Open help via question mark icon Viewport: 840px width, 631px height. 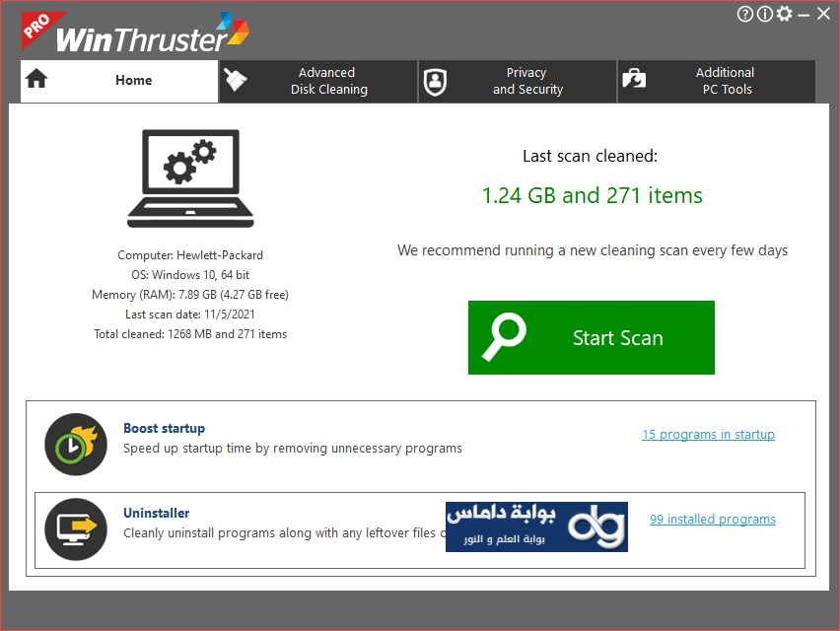coord(744,14)
